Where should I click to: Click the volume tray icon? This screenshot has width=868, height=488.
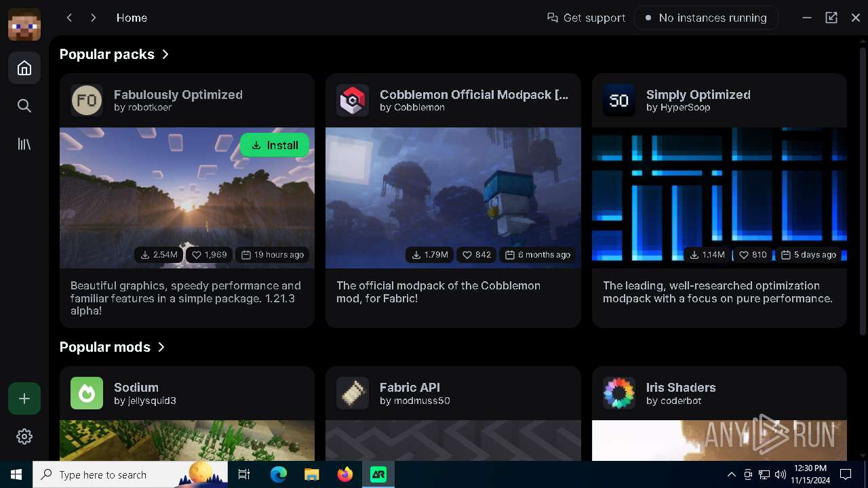[781, 474]
